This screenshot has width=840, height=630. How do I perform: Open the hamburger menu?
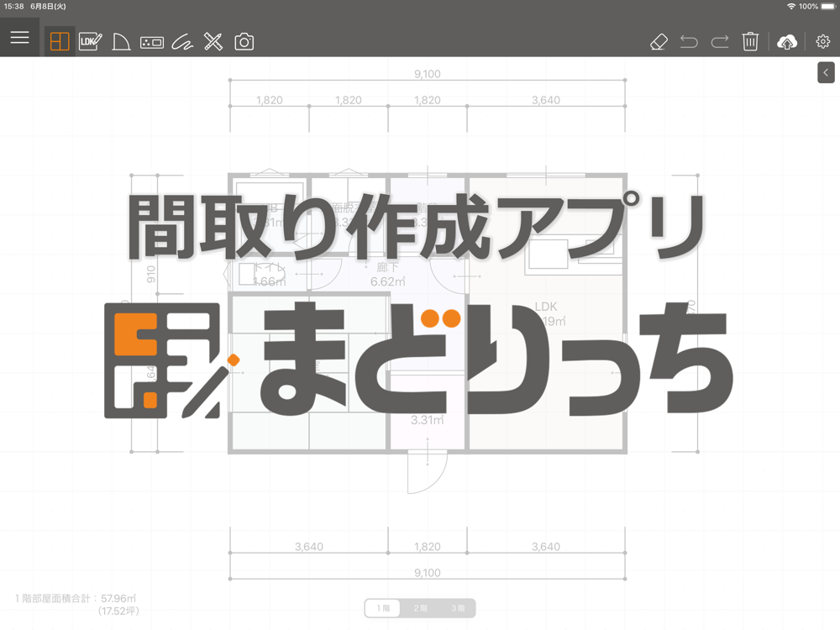20,38
